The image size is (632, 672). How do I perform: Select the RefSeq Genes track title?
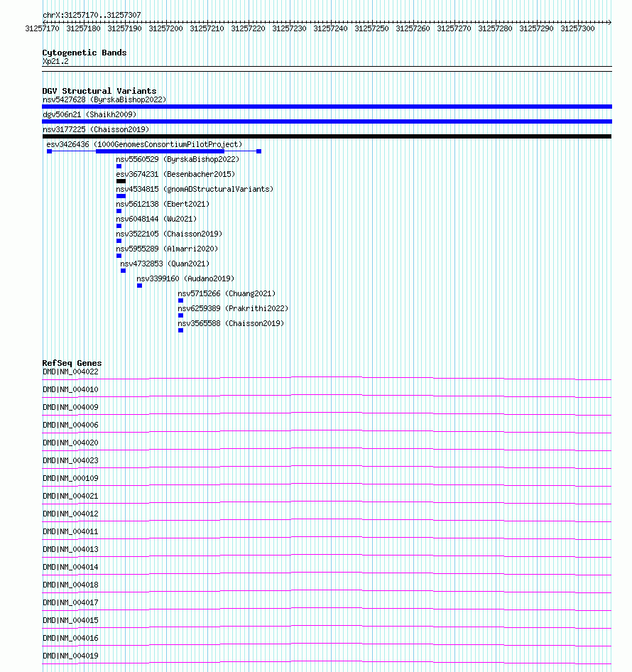click(x=72, y=363)
